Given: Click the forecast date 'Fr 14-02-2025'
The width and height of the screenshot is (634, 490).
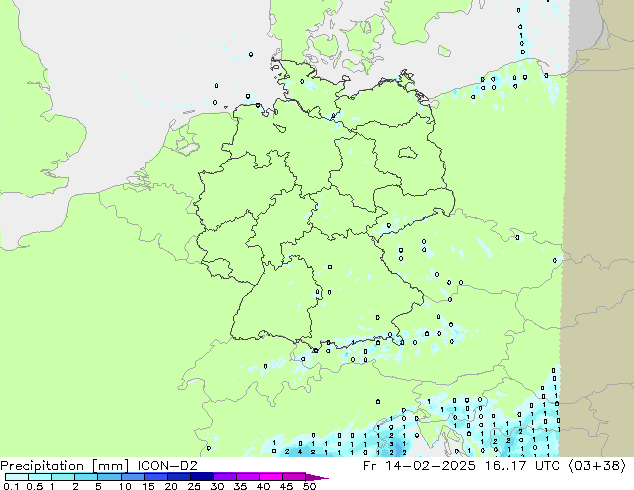Looking at the screenshot, I should click(x=419, y=466).
